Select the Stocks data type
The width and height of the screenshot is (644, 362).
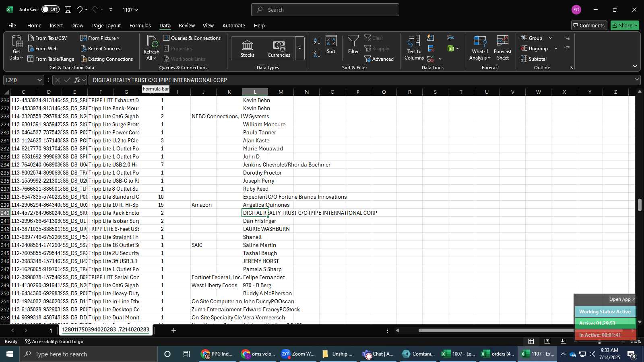pyautogui.click(x=248, y=48)
